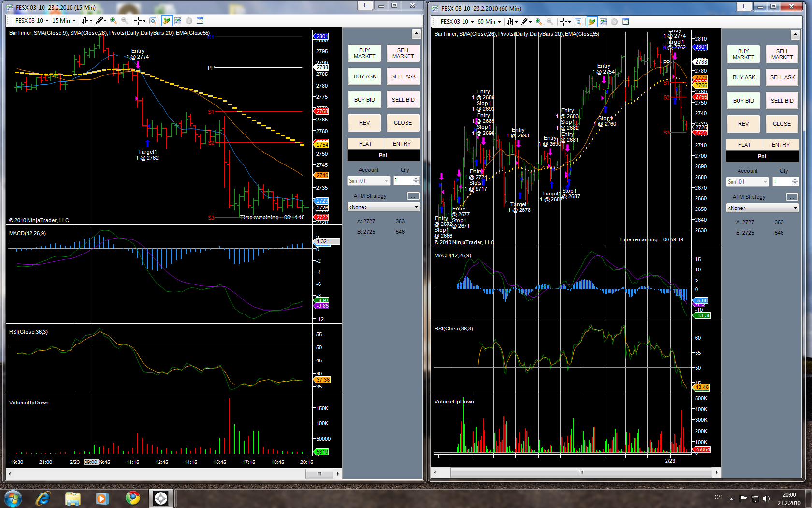Select the FLAT tab in 15 Min chart

[x=365, y=144]
